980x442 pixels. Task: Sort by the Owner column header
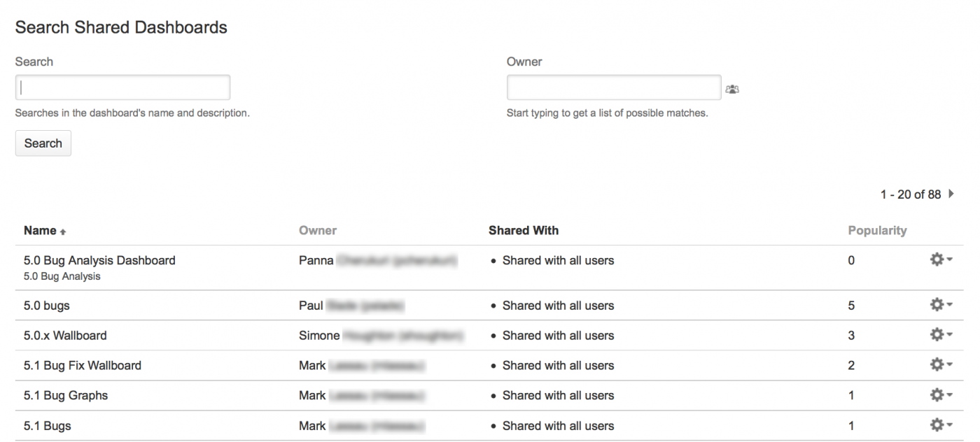pyautogui.click(x=318, y=230)
